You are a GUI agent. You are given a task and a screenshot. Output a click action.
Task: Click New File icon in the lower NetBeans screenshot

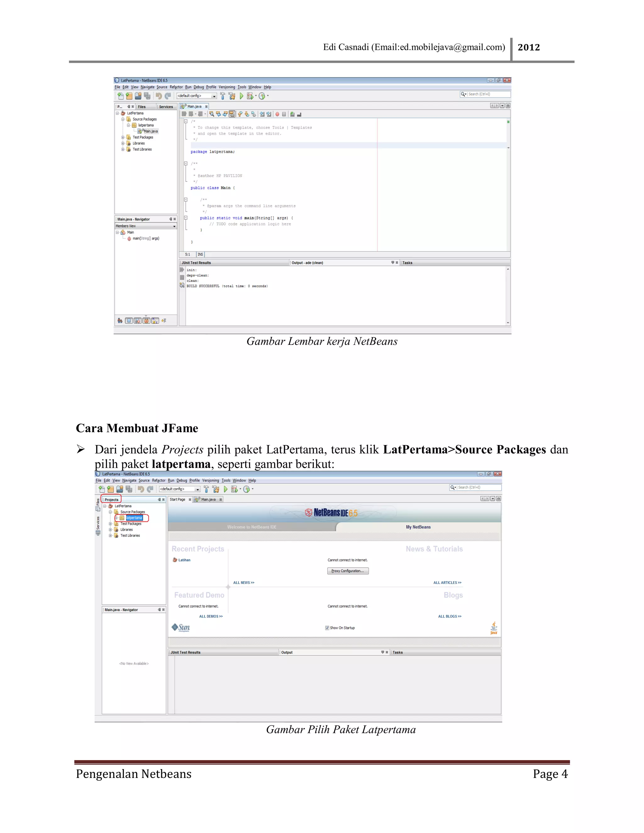[102, 489]
